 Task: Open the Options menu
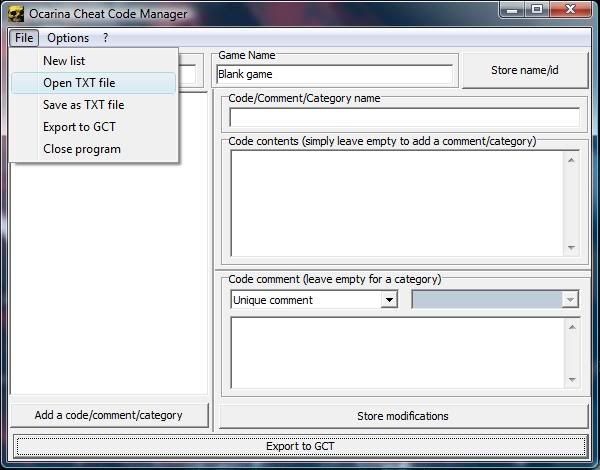click(x=68, y=38)
